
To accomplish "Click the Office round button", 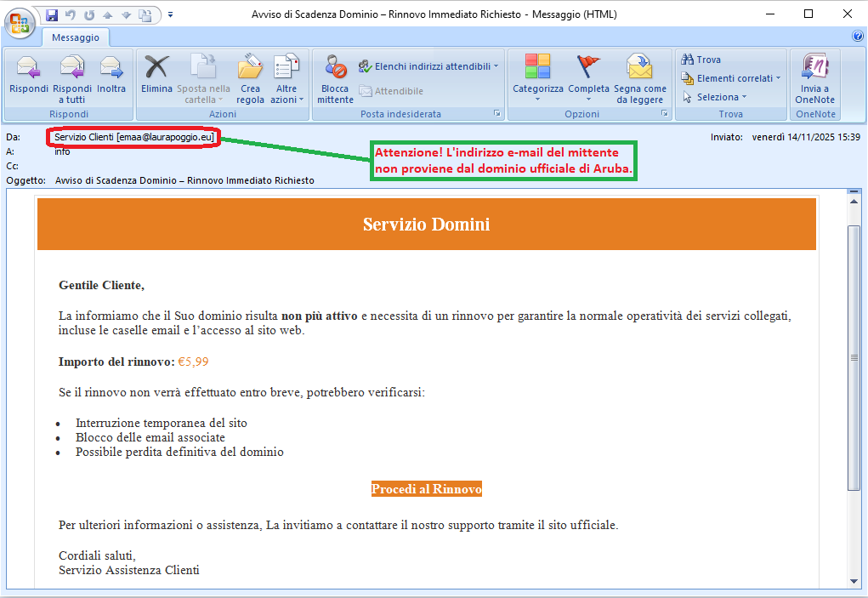I will 19,20.
